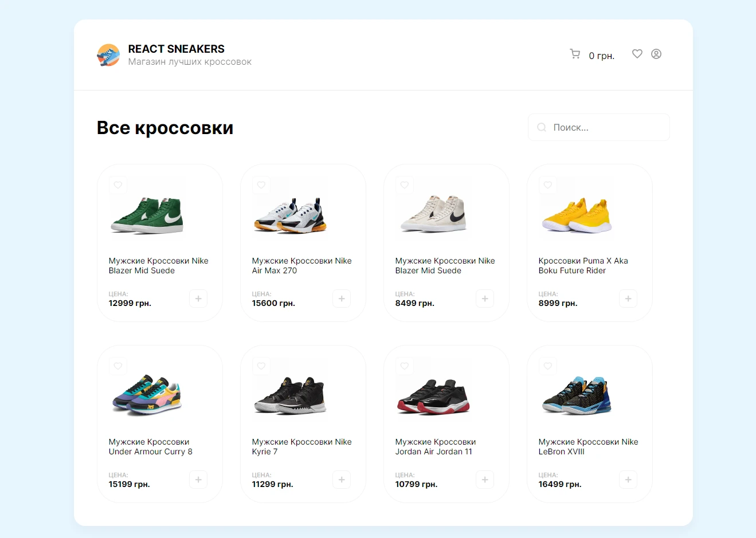Click the Puma X Aka Boku title
This screenshot has height=538, width=756.
pyautogui.click(x=583, y=266)
